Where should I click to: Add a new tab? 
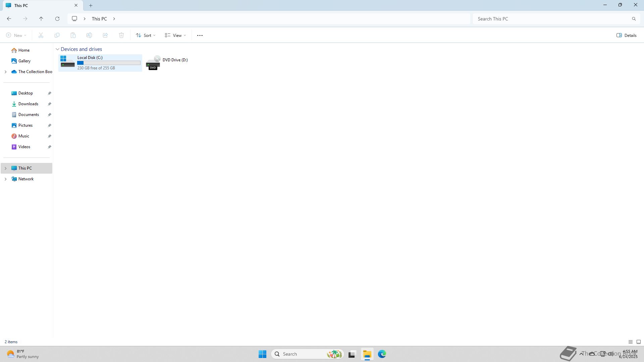coord(91,5)
